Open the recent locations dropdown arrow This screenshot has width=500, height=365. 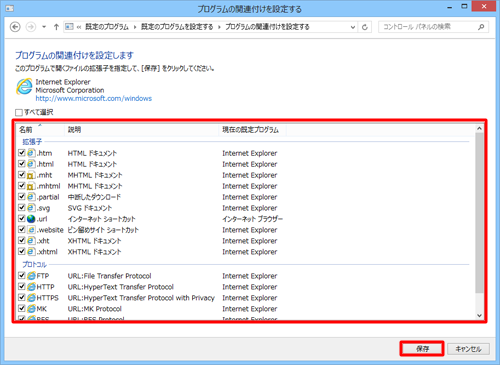pyautogui.click(x=44, y=27)
